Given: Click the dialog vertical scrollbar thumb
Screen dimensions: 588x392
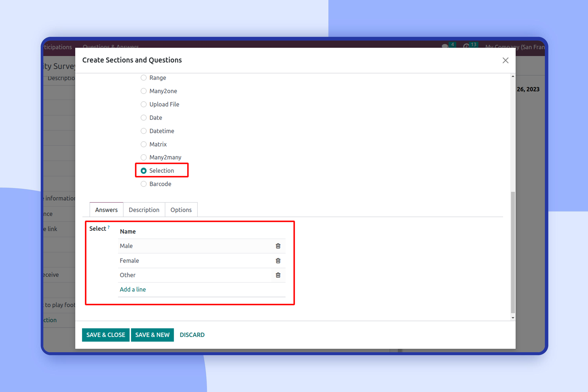Looking at the screenshot, I should point(513,252).
